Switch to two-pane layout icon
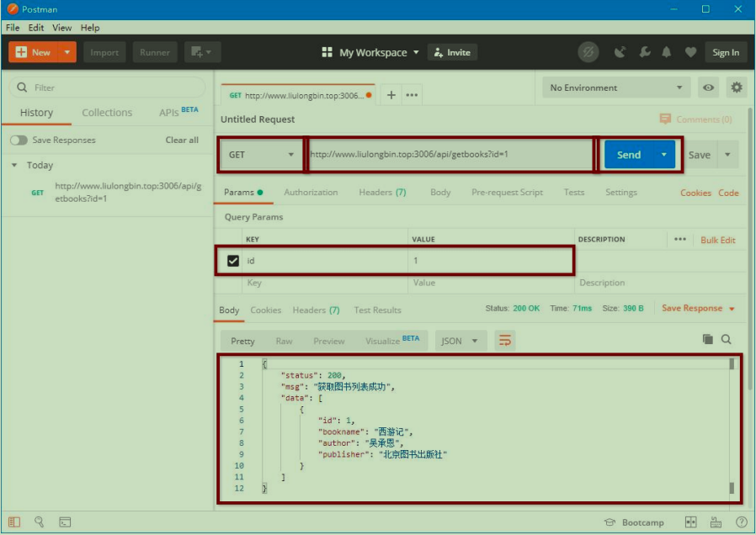 click(x=691, y=522)
